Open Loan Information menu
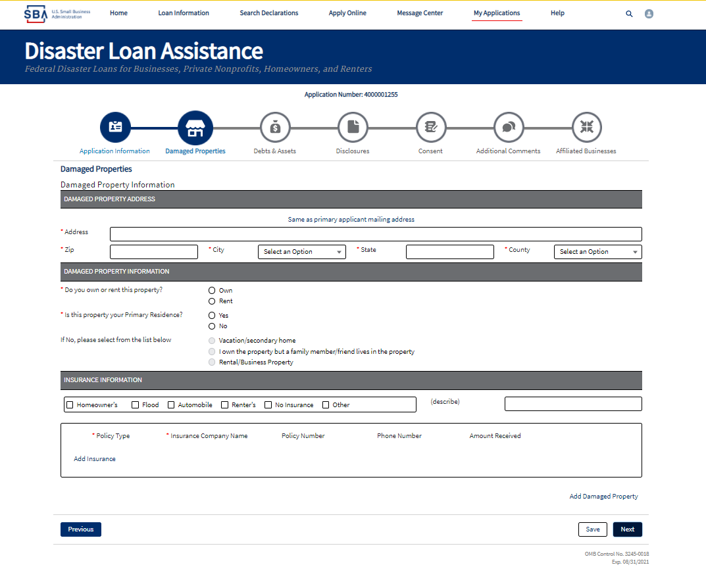The width and height of the screenshot is (706, 588). coord(184,13)
